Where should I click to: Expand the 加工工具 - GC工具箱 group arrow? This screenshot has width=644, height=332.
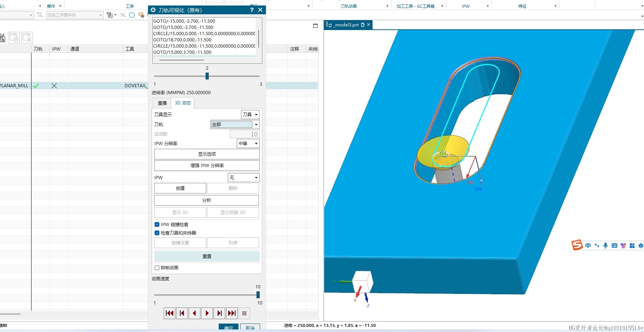(x=442, y=6)
